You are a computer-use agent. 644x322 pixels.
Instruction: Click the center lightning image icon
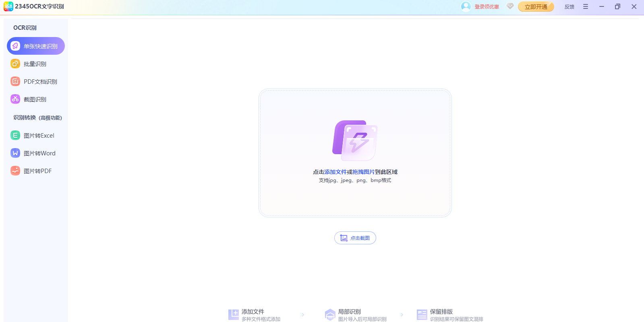tap(355, 140)
